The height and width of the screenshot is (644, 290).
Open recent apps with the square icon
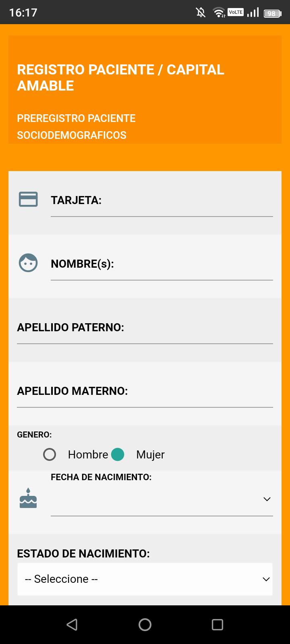pyautogui.click(x=217, y=625)
